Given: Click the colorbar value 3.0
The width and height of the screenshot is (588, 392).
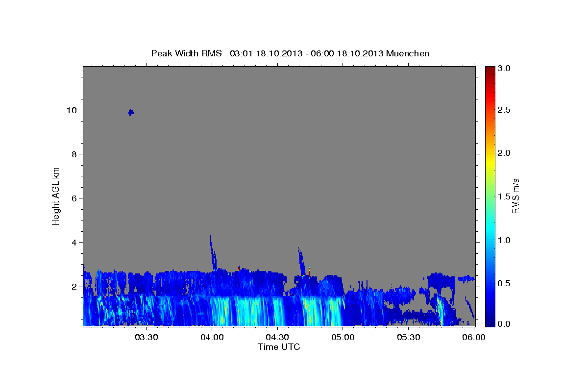Looking at the screenshot, I should coord(505,68).
